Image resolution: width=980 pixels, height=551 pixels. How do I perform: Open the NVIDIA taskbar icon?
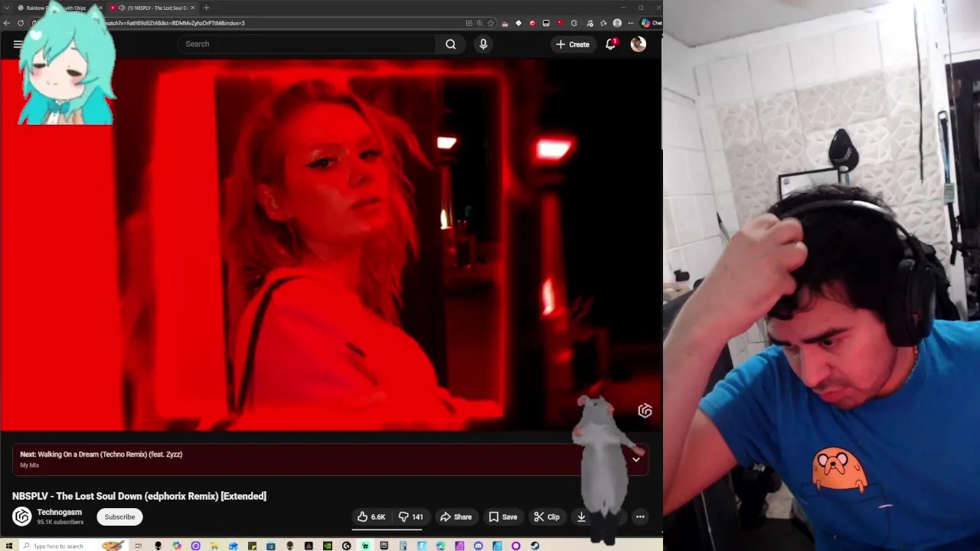(x=328, y=546)
